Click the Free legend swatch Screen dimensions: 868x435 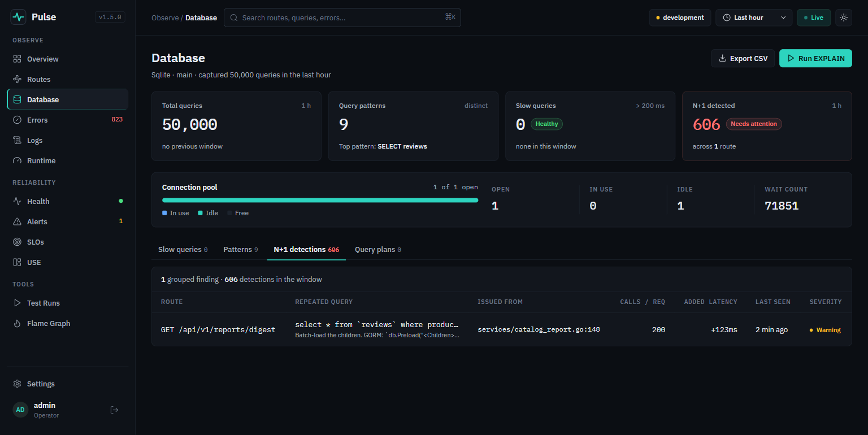pos(229,213)
